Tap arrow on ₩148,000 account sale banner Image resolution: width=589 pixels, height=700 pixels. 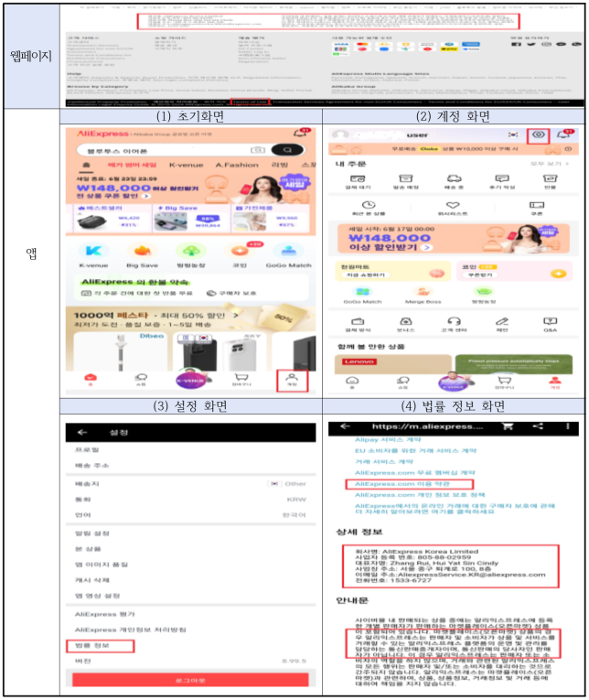pyautogui.click(x=427, y=247)
